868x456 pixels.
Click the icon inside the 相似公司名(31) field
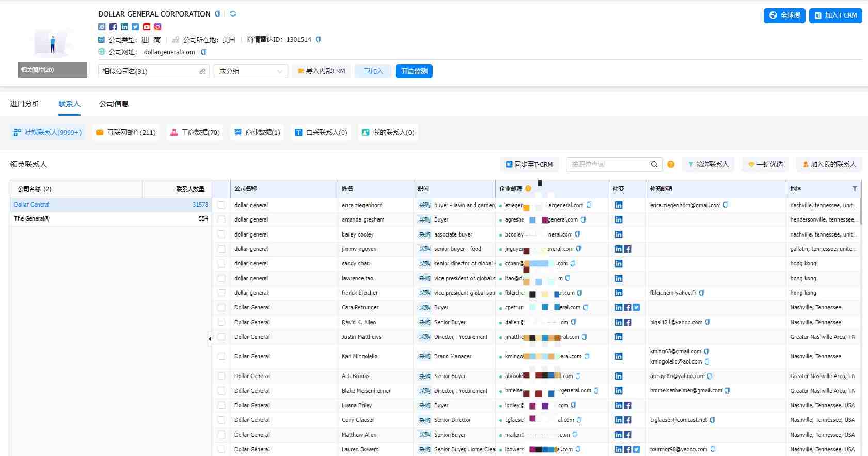pos(202,71)
